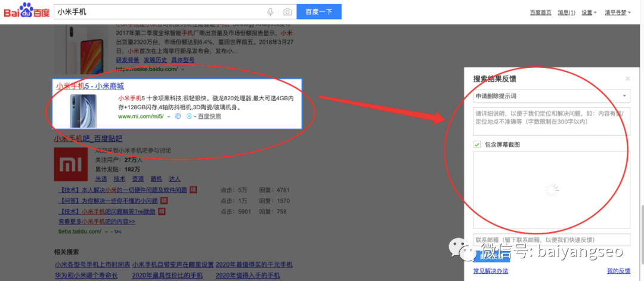This screenshot has width=644, height=281.
Task: Open the 小米手机5 - 小米商城 result title
Action: (90, 86)
